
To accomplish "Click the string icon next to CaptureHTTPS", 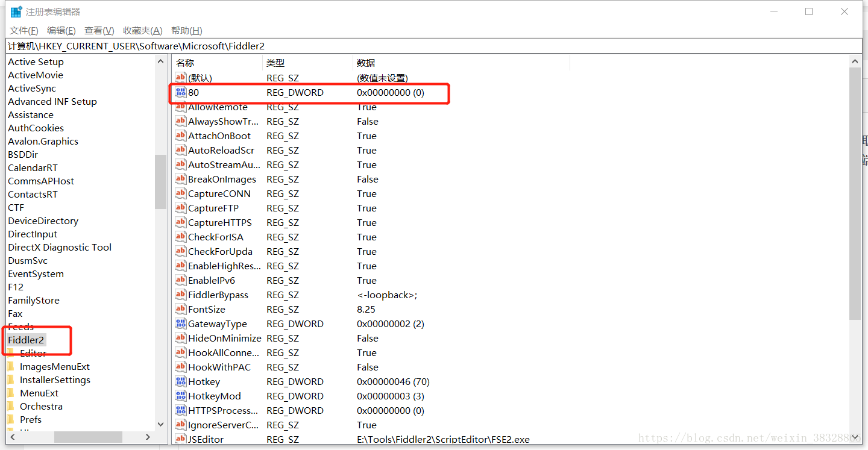I will [x=181, y=223].
